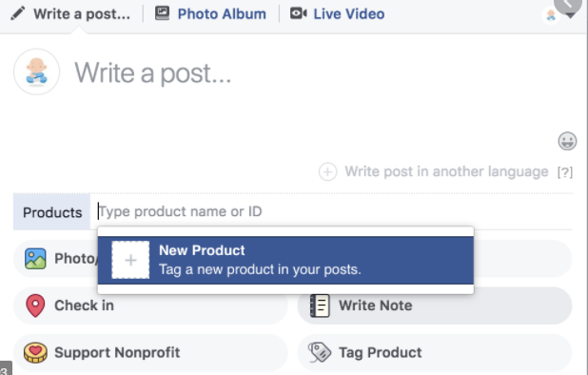Open Photo Album via its picture icon

pos(162,13)
